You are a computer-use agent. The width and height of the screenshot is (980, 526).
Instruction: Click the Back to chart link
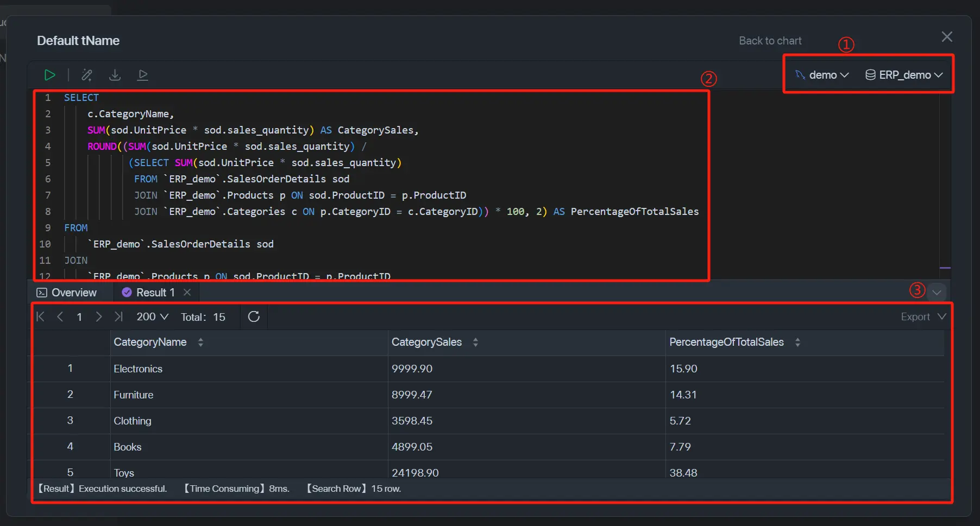pyautogui.click(x=770, y=40)
